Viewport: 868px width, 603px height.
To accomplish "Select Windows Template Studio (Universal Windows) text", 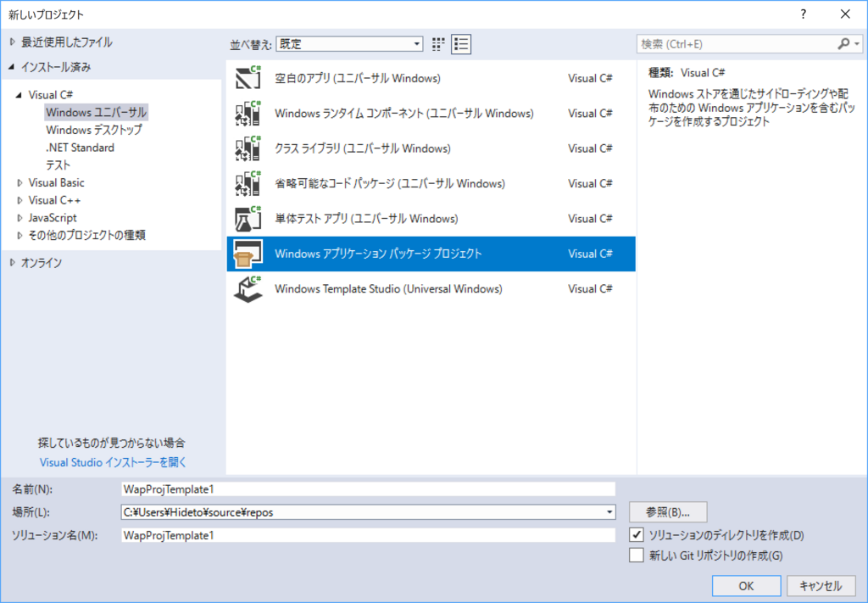I will pos(388,289).
